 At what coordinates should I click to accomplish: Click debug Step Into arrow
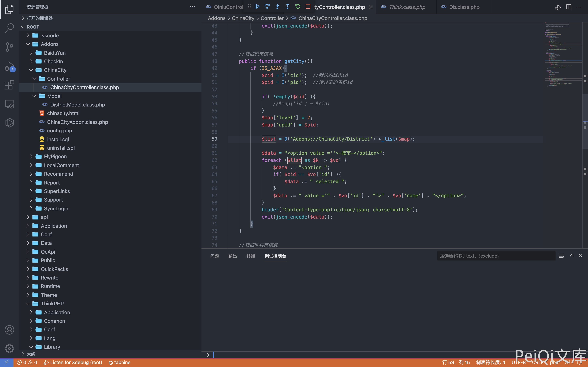click(x=277, y=7)
